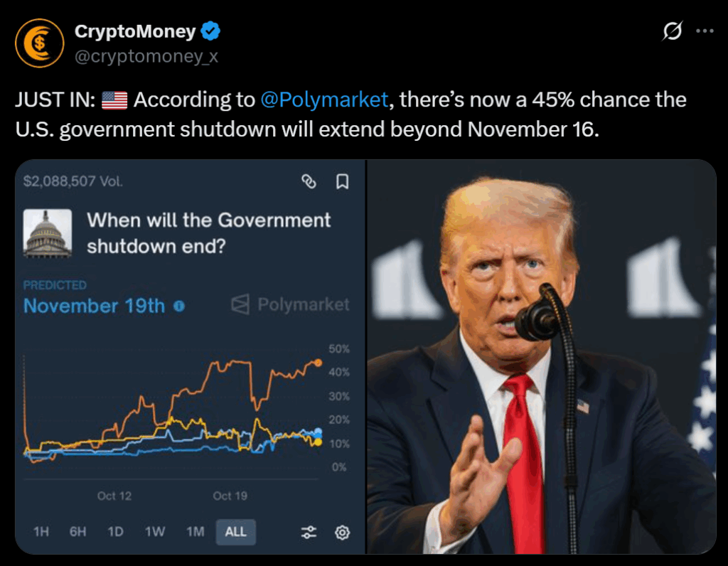The width and height of the screenshot is (728, 566).
Task: Open the three-dot more options menu
Action: click(x=704, y=31)
